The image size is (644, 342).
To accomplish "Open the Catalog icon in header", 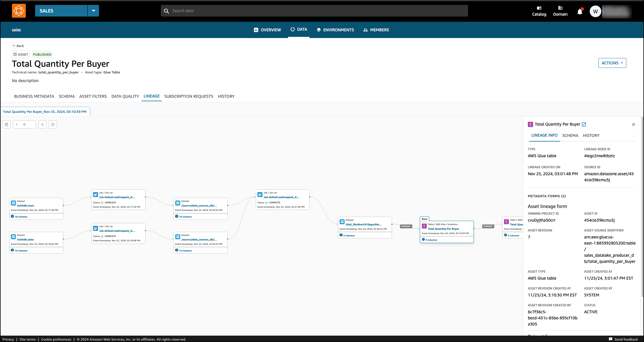I will 539,11.
